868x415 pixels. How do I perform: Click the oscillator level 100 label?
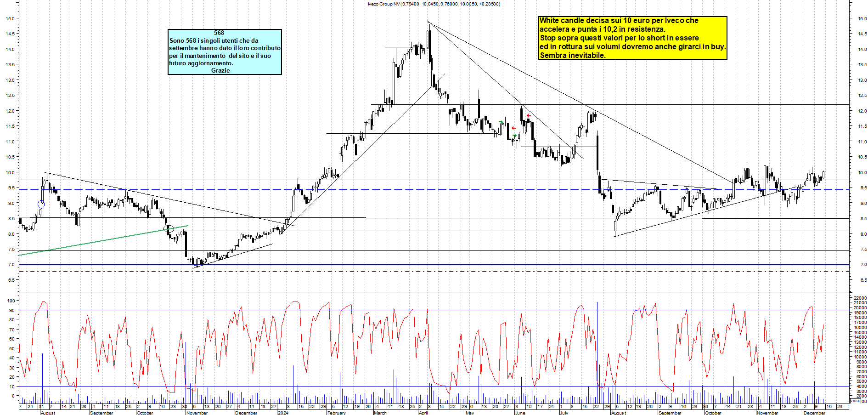pyautogui.click(x=10, y=301)
